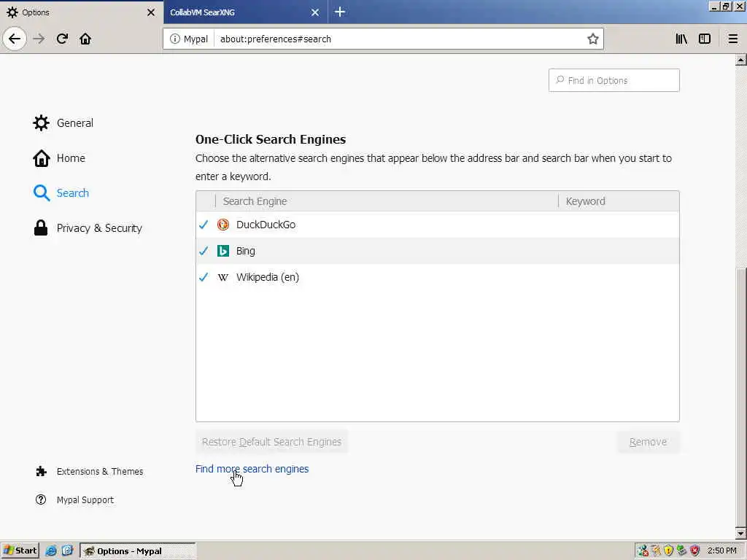Open the Home preferences category
Screen dimensions: 747x560
coord(59,158)
